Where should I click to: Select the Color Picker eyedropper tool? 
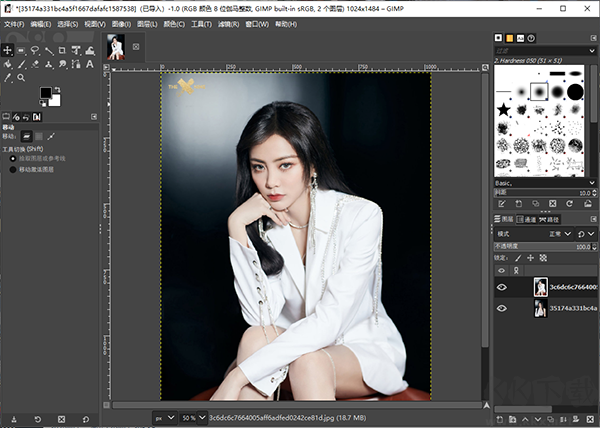coord(8,78)
